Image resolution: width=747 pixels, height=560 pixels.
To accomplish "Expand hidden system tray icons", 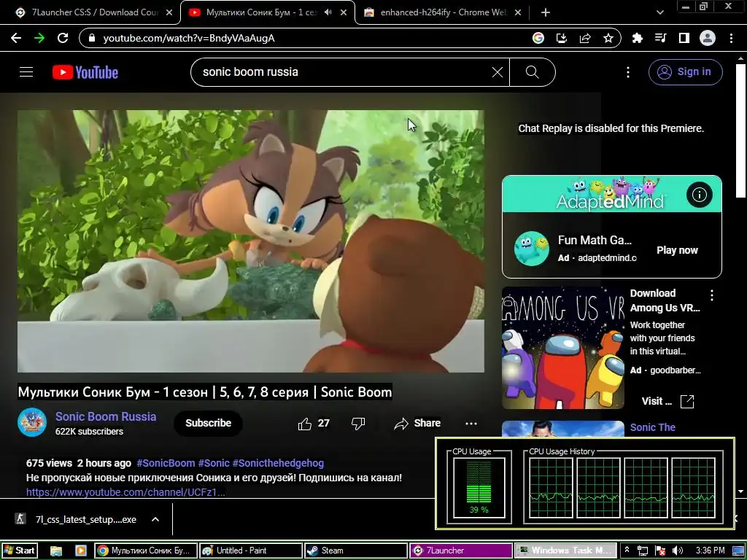I will click(x=627, y=551).
